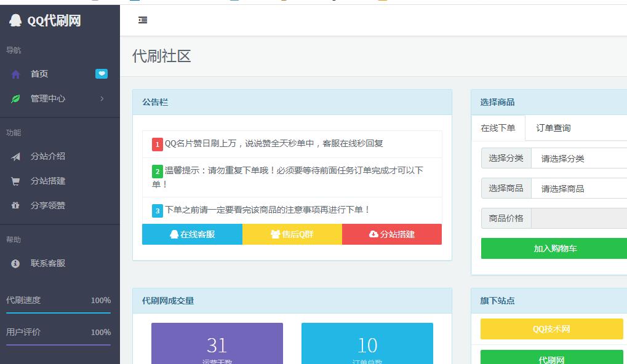Click the 选择分类 field label
The height and width of the screenshot is (364, 627).
click(506, 158)
